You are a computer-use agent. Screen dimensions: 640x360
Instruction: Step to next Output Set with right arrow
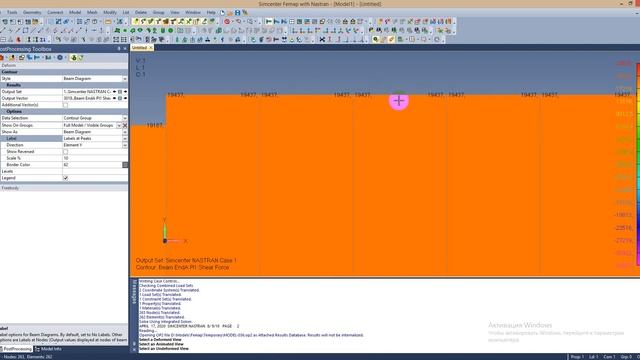point(125,91)
